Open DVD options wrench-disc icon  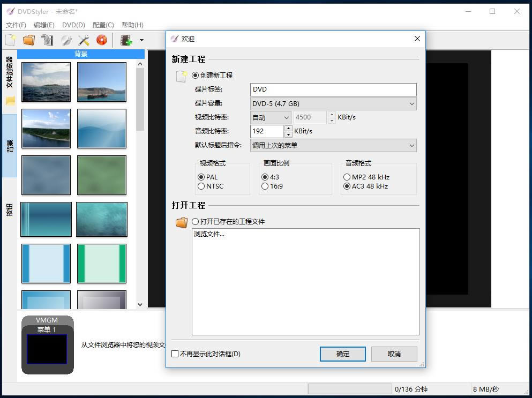coord(66,40)
